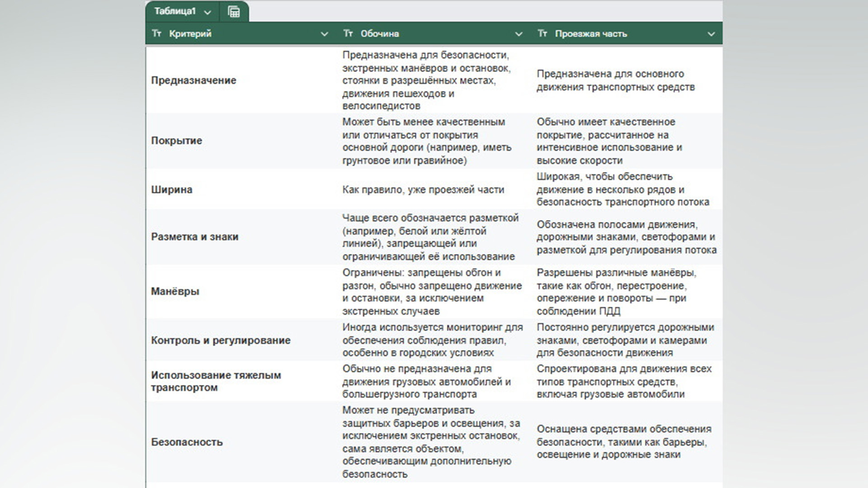Select the Контроль и регулирование cell

point(221,340)
